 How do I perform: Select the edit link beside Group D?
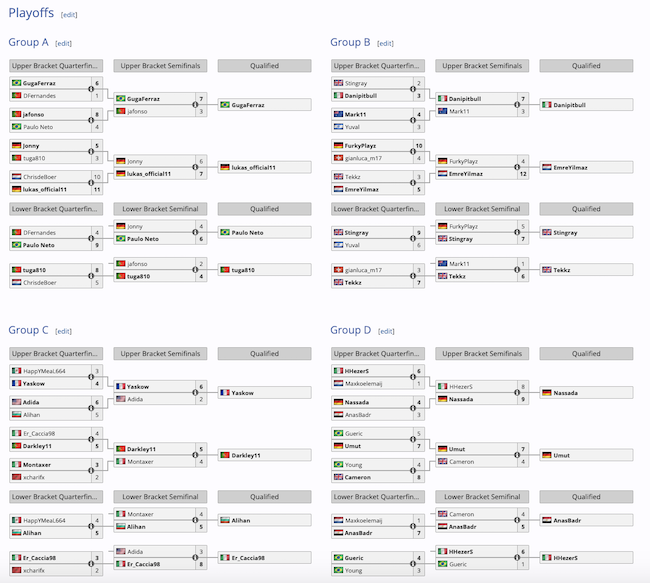[x=387, y=331]
